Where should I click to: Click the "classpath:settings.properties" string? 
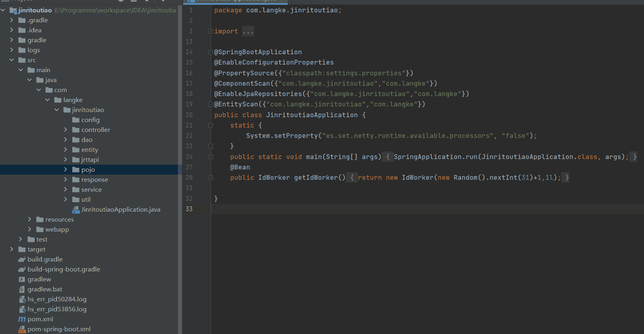(344, 73)
